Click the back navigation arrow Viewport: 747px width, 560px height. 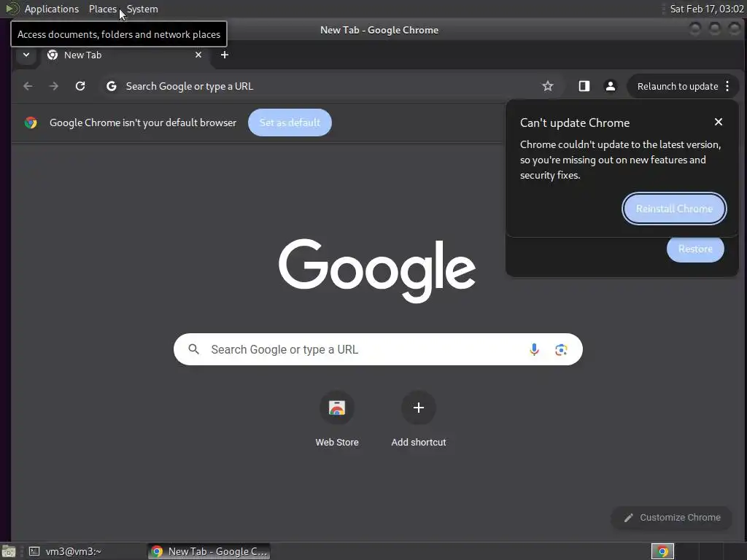[x=28, y=86]
